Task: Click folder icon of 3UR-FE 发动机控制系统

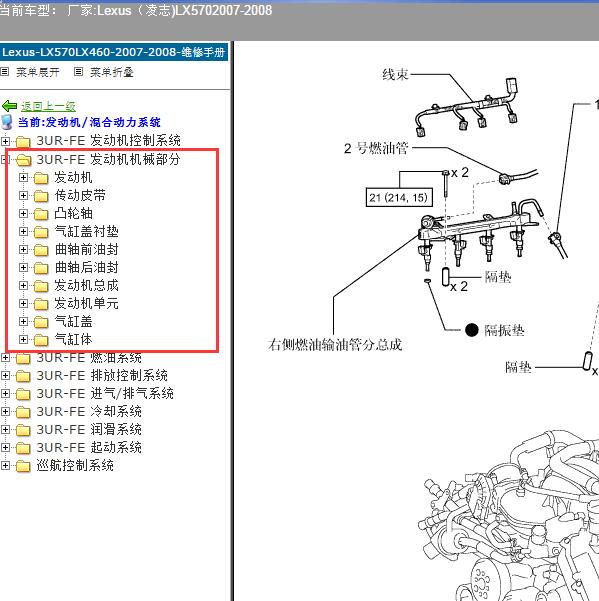Action: 23,141
